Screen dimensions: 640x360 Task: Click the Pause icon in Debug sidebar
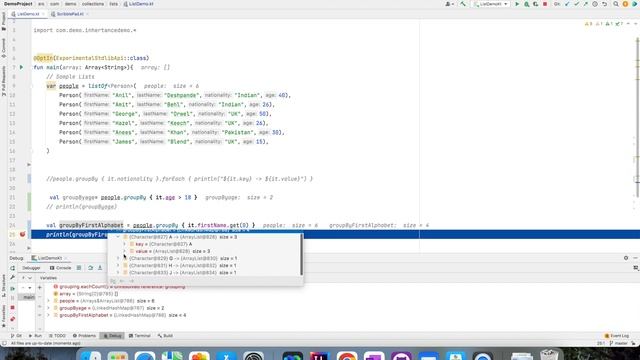click(x=13, y=298)
